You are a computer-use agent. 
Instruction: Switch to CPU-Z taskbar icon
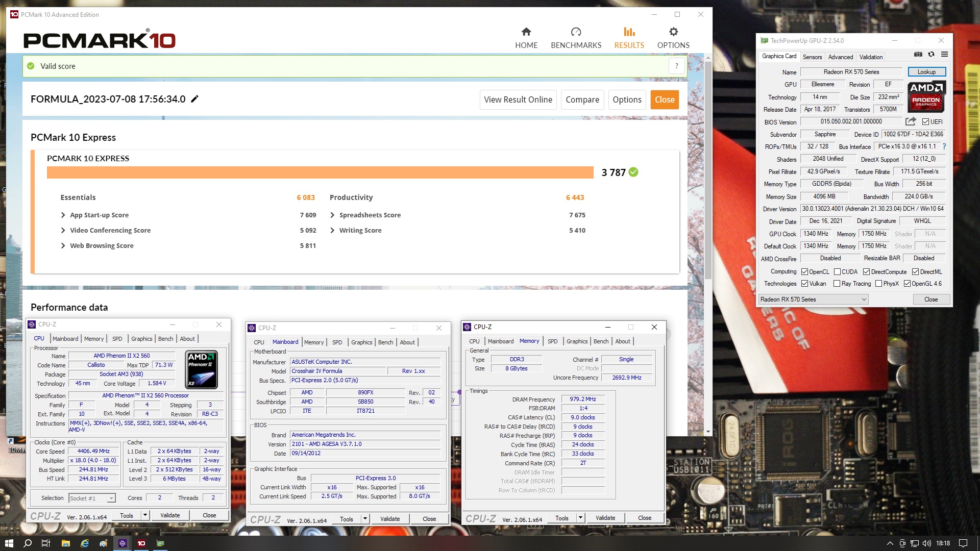[122, 543]
